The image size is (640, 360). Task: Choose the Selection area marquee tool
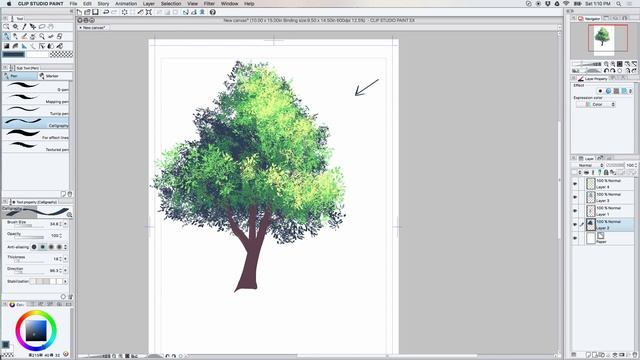[x=42, y=27]
